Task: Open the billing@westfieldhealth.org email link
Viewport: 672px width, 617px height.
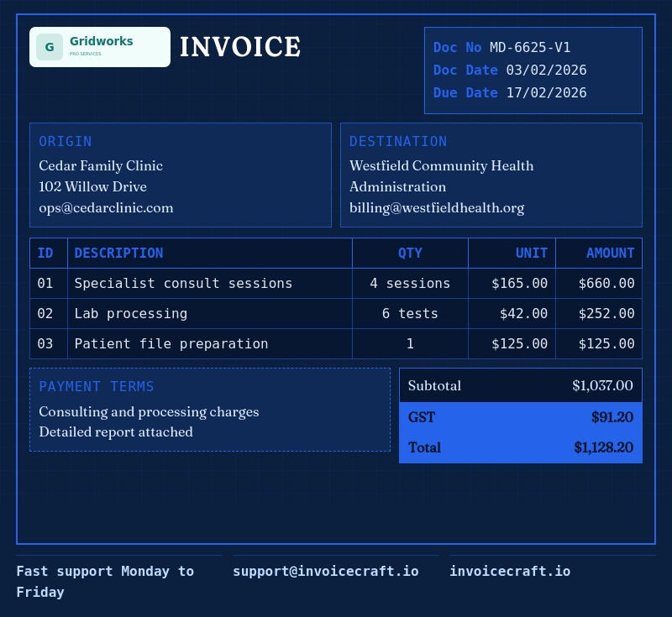Action: pos(437,207)
